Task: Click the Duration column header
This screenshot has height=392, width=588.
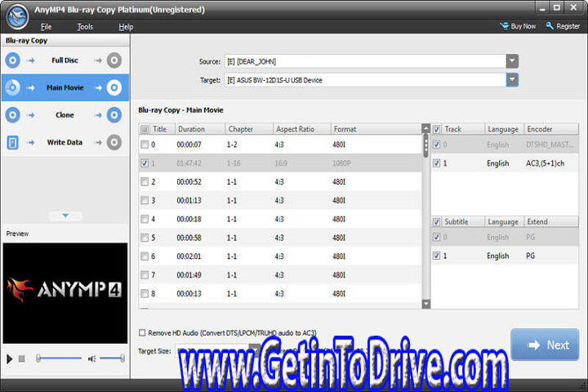Action: (200, 129)
